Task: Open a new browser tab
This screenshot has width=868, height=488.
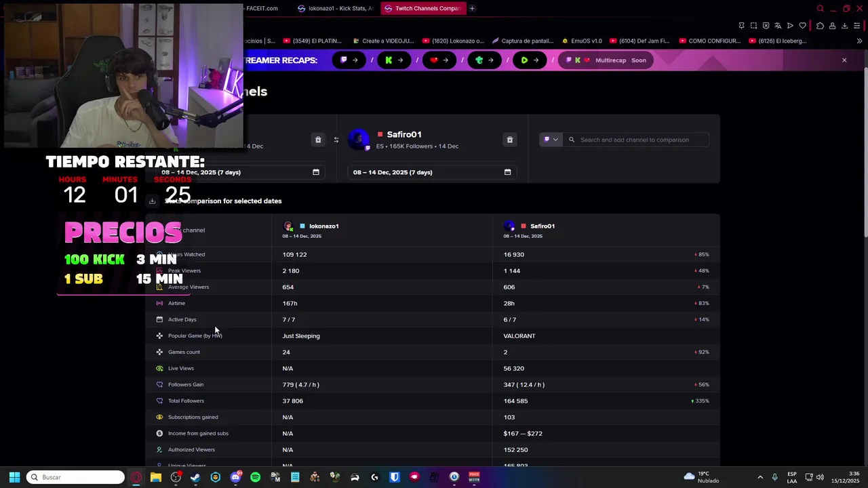Action: pos(472,8)
